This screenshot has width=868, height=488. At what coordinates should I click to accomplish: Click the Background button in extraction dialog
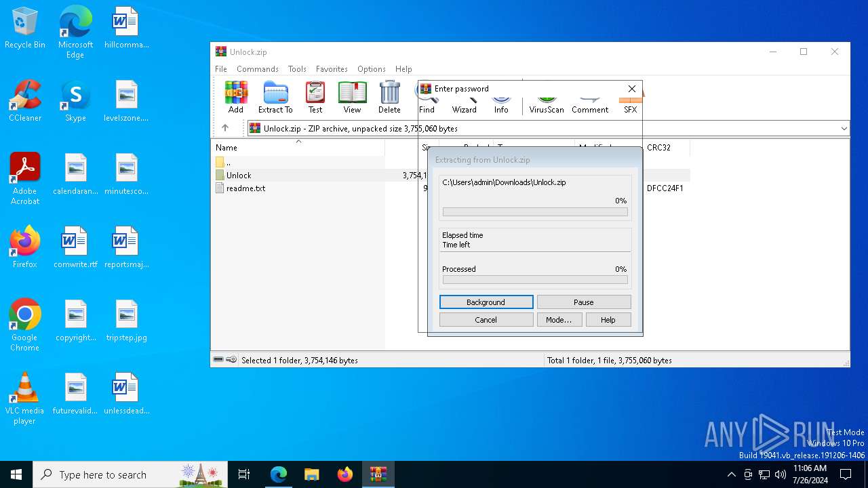pos(486,302)
